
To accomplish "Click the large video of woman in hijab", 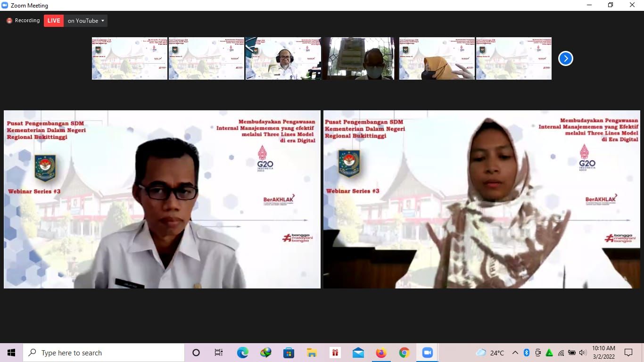I will 481,199.
